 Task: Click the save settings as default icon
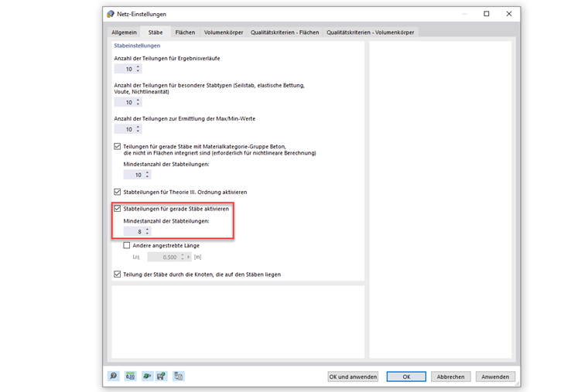tap(161, 376)
